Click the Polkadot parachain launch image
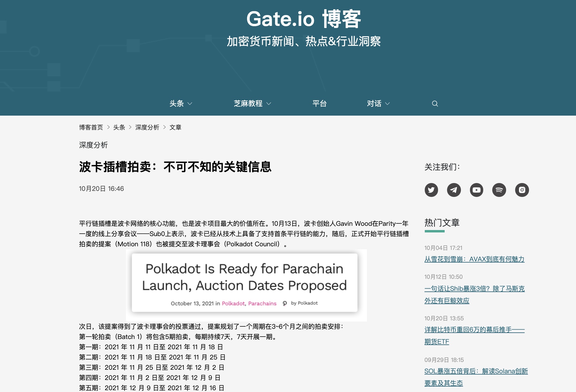The height and width of the screenshot is (392, 576). [x=246, y=285]
